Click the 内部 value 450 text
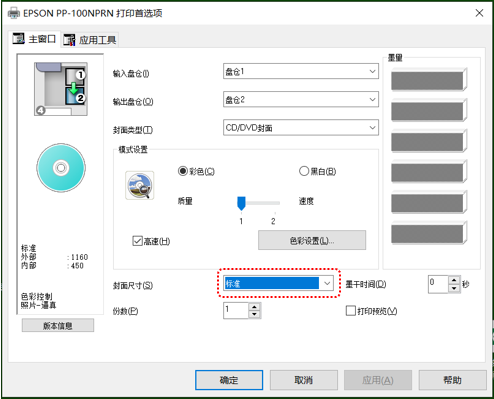 tap(77, 266)
